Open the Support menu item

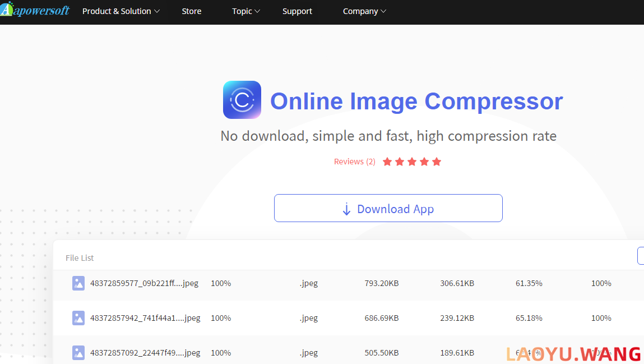tap(298, 11)
